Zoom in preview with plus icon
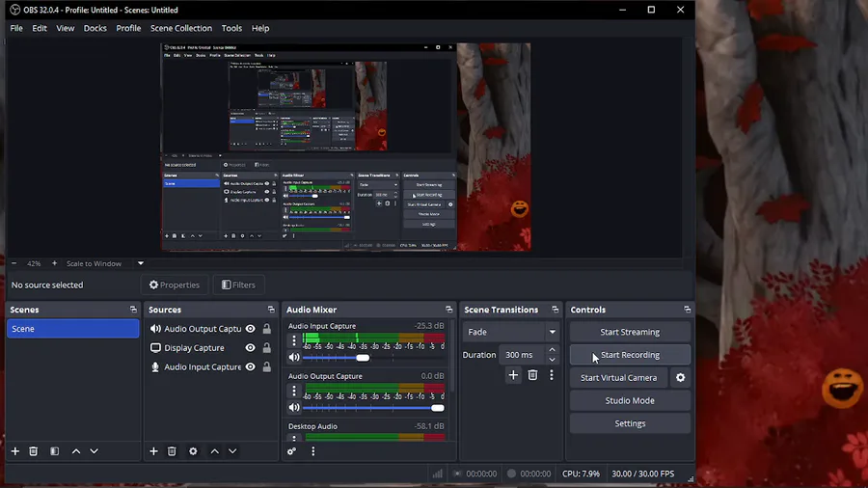 coord(54,263)
